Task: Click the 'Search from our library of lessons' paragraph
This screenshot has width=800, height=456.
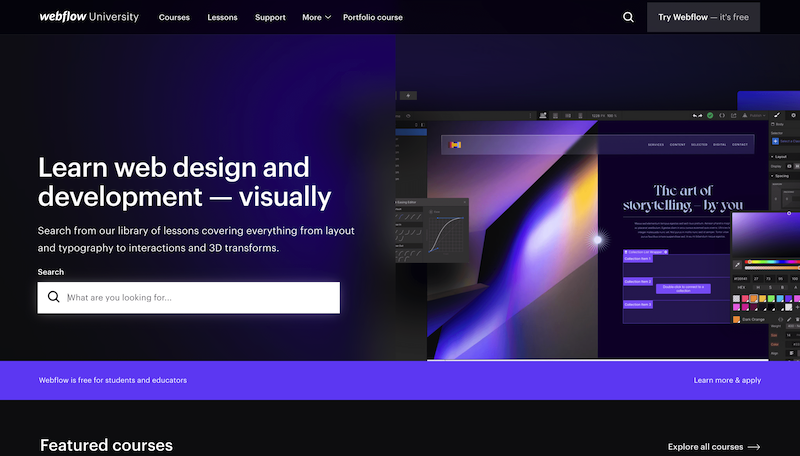Action: (x=196, y=239)
